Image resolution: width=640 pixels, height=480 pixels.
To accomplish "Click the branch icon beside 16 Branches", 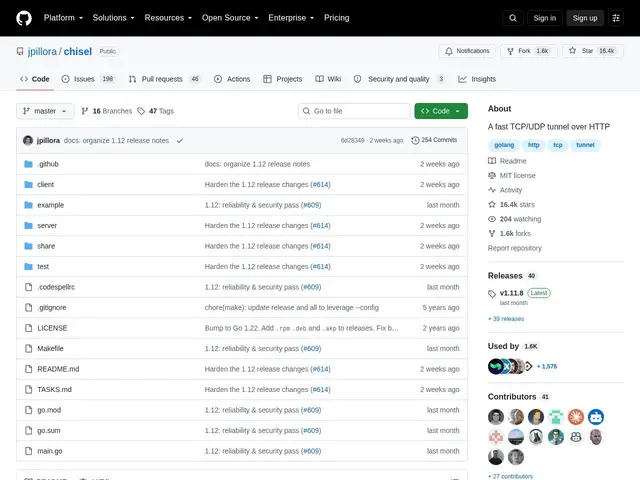I will coord(85,111).
